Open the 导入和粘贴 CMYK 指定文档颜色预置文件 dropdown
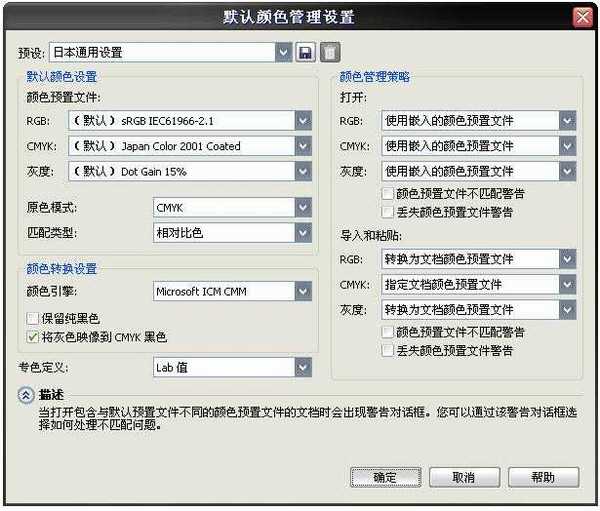600x511 pixels. pyautogui.click(x=567, y=284)
